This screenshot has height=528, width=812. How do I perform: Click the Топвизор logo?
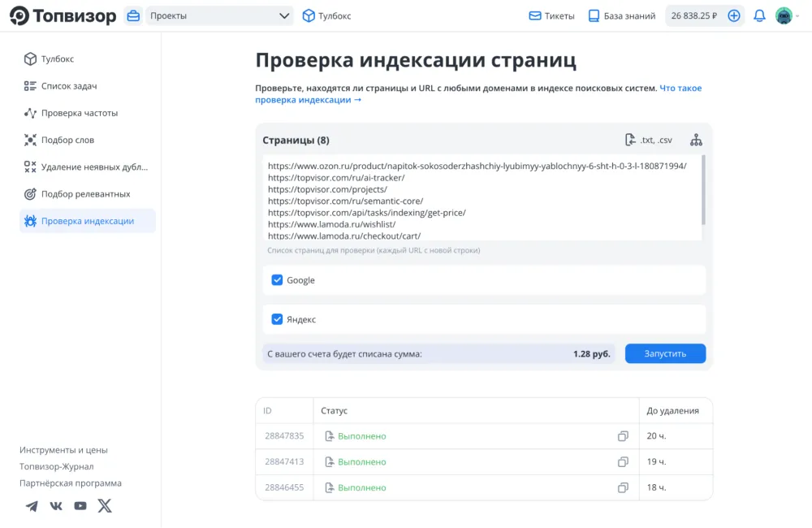coord(63,15)
